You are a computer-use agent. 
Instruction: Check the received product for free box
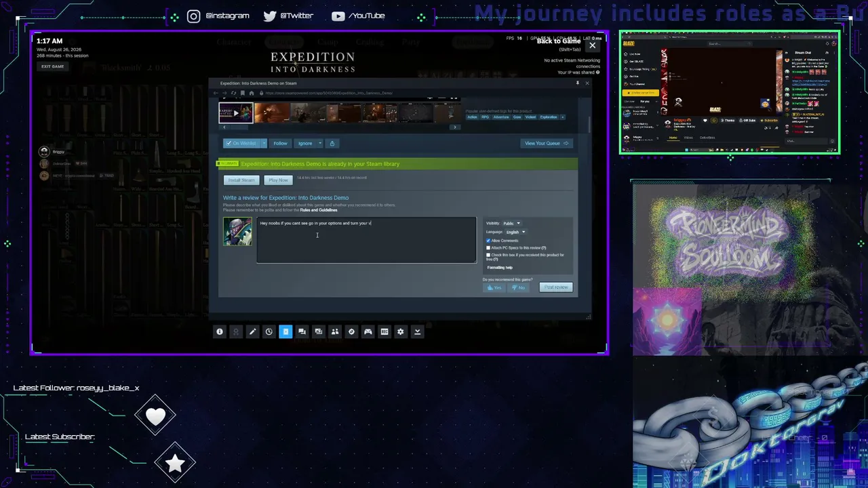488,255
